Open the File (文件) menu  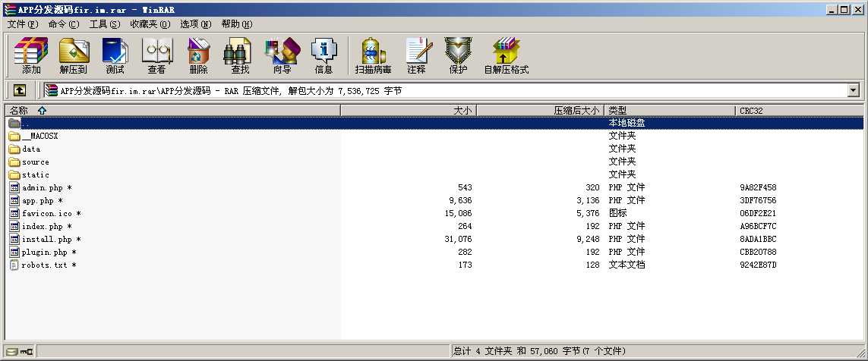pos(23,24)
